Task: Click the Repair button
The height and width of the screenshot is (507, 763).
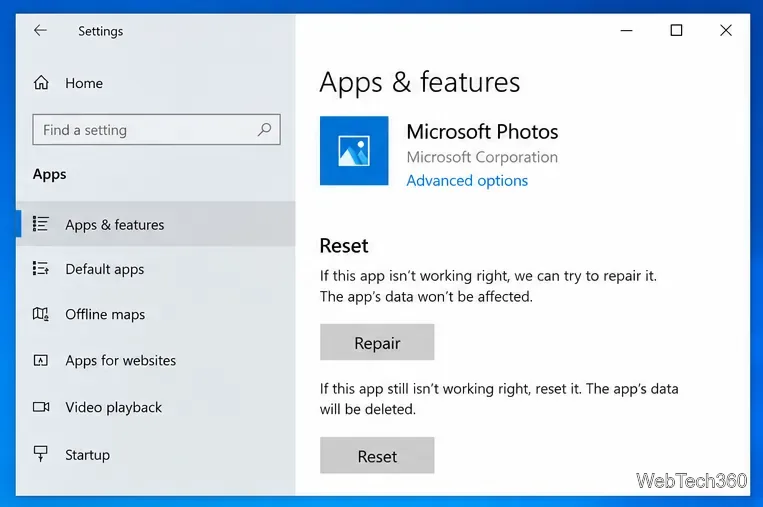Action: click(377, 342)
